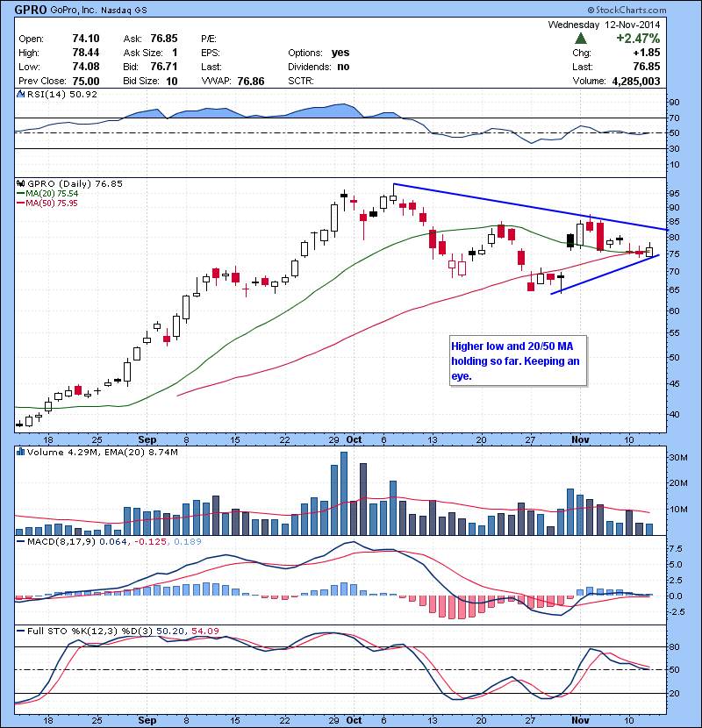Click the Open price value 74.10
702x728 pixels.
(86, 39)
